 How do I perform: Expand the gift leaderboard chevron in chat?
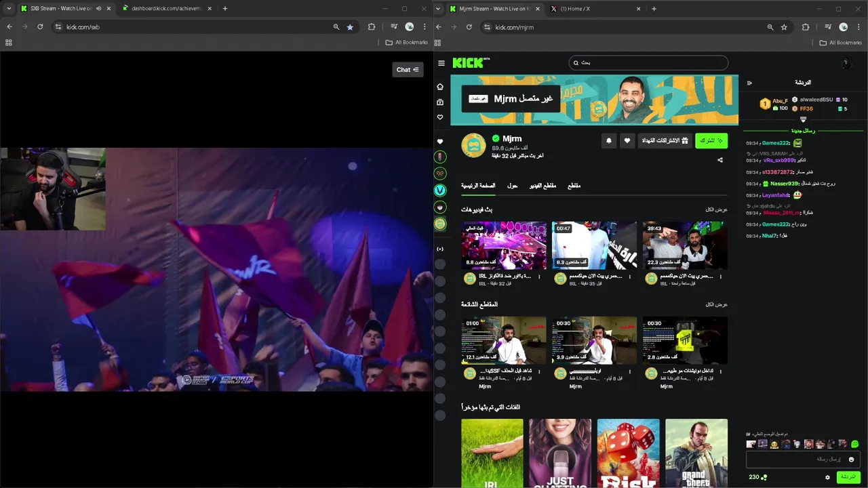coord(803,120)
